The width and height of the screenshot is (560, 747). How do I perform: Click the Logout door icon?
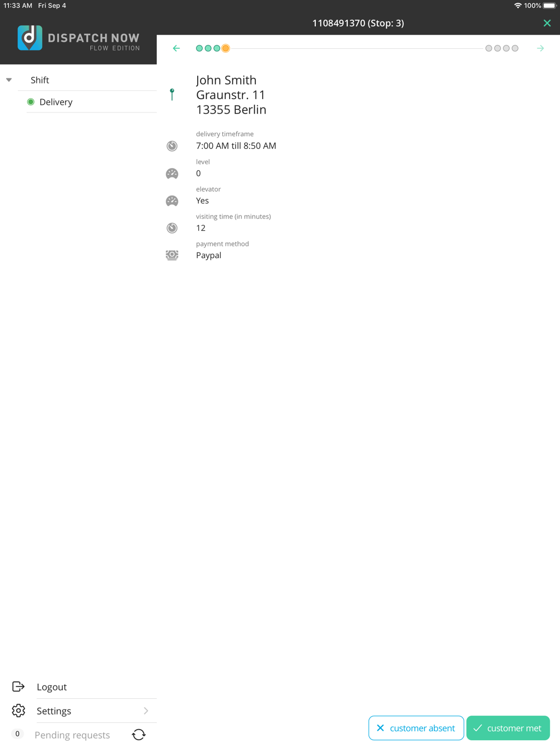(18, 687)
